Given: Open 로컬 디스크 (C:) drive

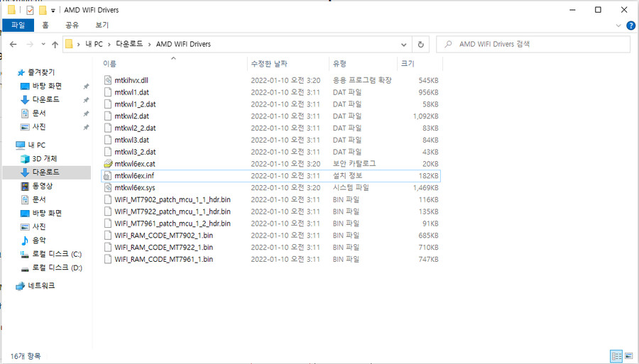Looking at the screenshot, I should tap(57, 254).
